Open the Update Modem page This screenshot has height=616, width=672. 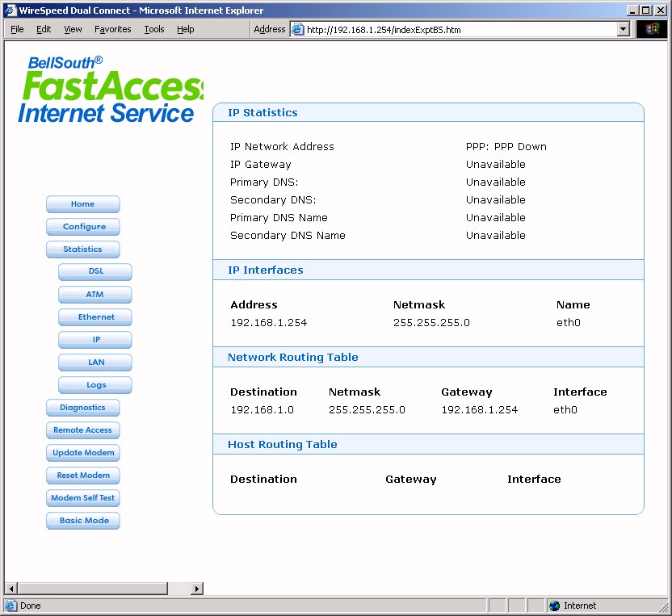[82, 453]
